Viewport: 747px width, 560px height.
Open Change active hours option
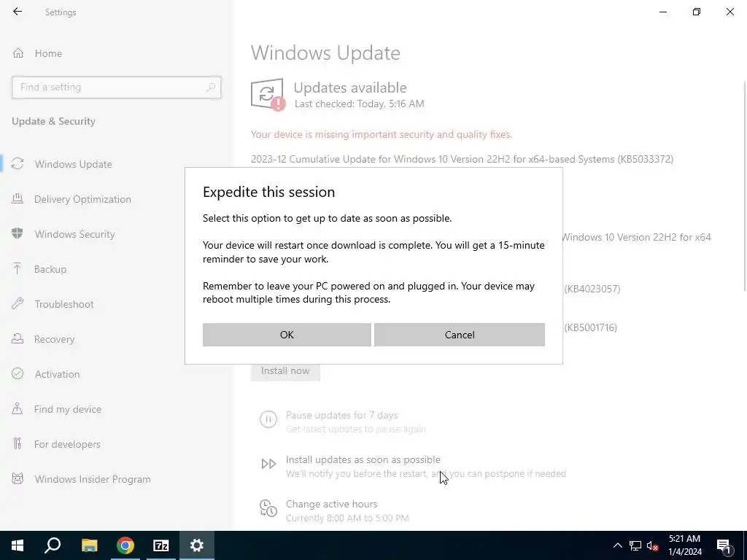click(x=332, y=504)
